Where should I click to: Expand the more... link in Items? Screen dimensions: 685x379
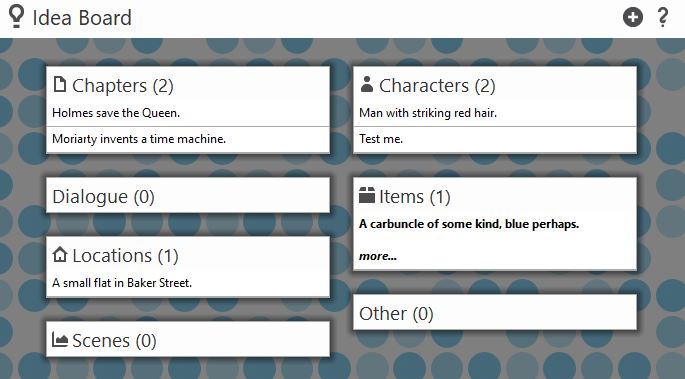[378, 256]
